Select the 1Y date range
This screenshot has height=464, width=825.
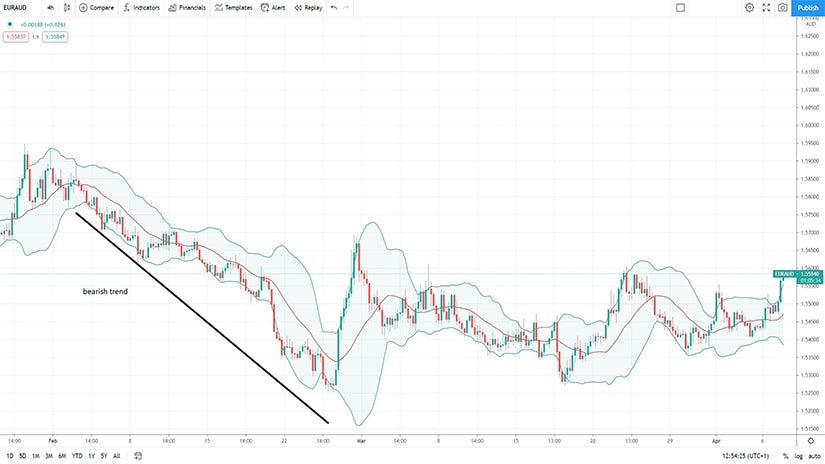tap(92, 456)
